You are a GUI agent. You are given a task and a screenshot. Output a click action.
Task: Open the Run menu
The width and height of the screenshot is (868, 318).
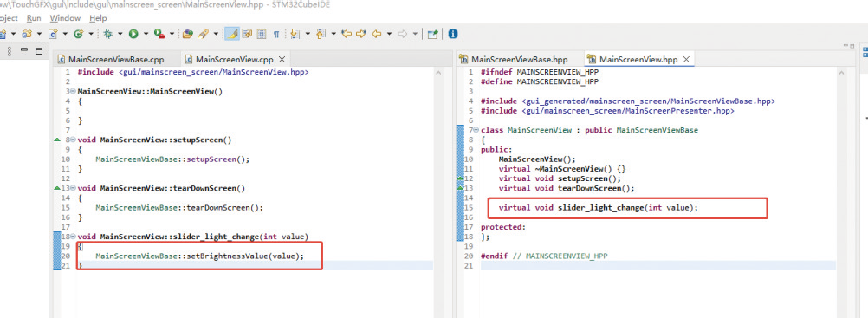point(34,18)
